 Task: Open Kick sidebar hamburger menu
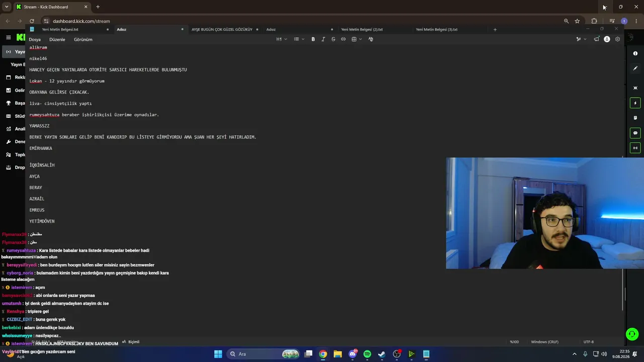tap(9, 37)
